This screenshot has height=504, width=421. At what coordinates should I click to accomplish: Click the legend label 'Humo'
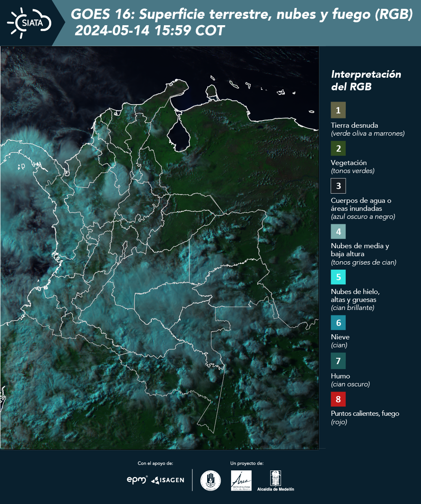(340, 376)
